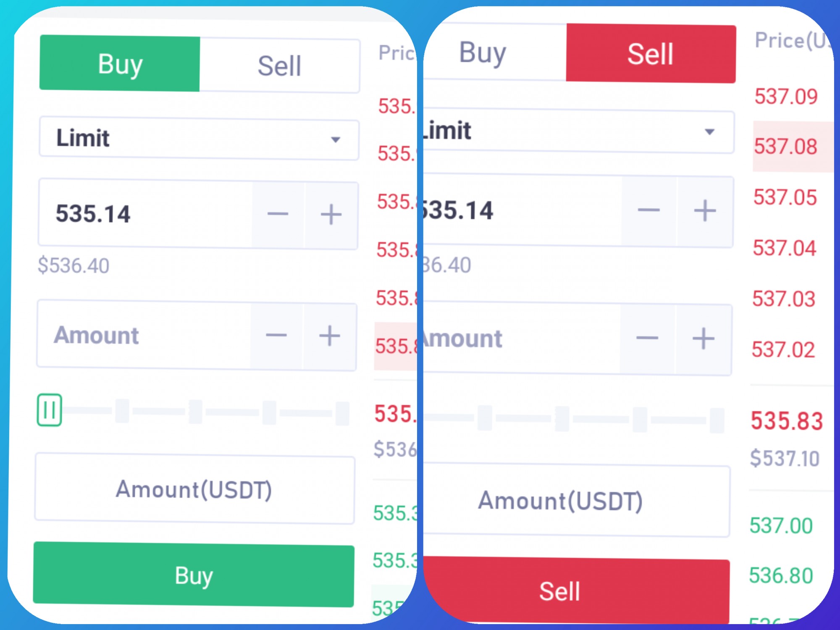This screenshot has width=840, height=630.
Task: Focus the left Amount(USDT) input field
Action: [194, 489]
